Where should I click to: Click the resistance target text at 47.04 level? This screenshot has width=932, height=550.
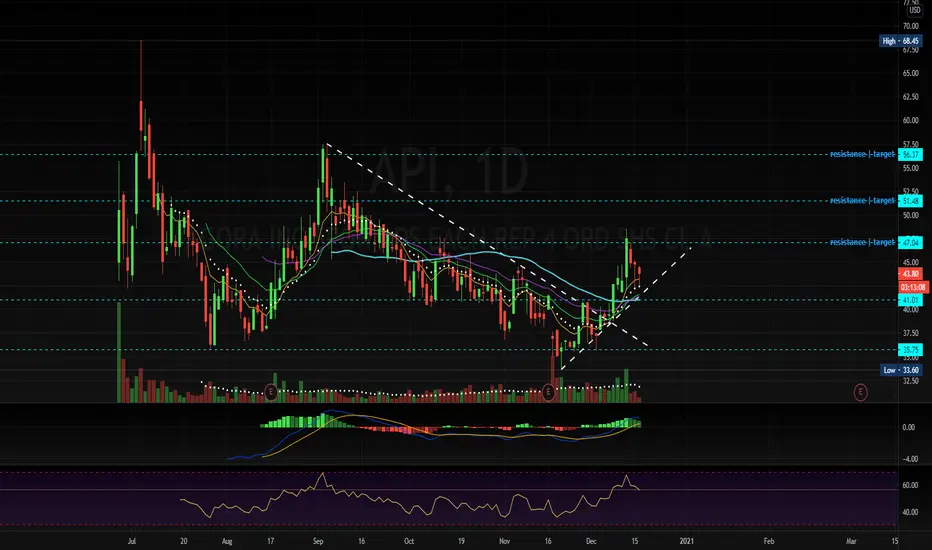(x=862, y=242)
